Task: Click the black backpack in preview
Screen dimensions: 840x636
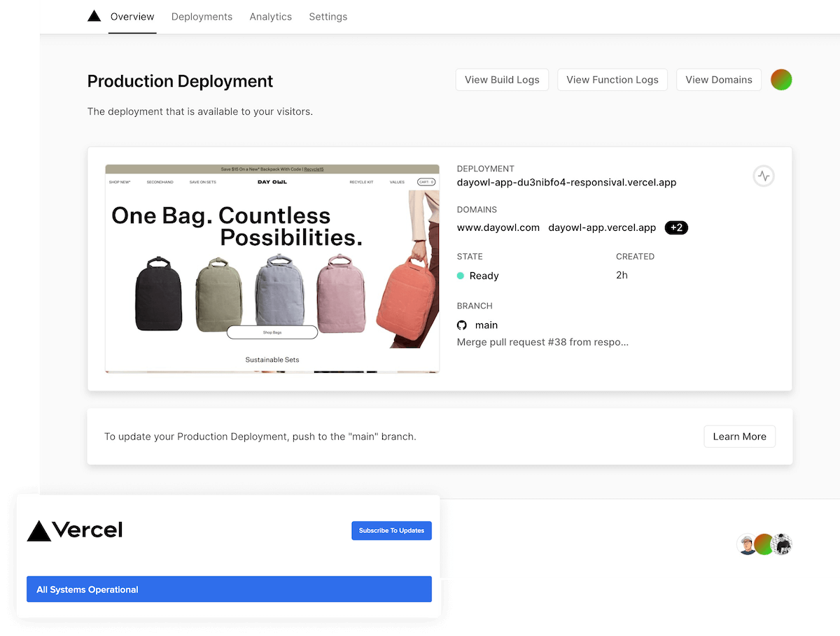Action: [x=158, y=294]
